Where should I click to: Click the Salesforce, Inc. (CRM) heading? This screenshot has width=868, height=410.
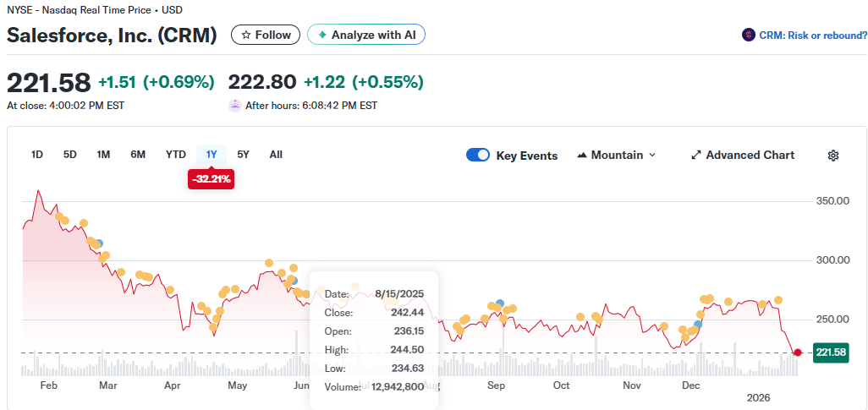pos(112,35)
